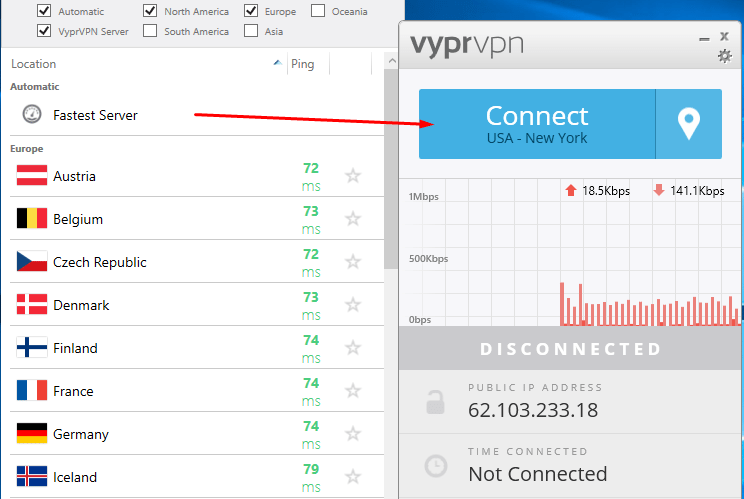
Task: Click the Czech Republic flag icon
Action: (32, 261)
